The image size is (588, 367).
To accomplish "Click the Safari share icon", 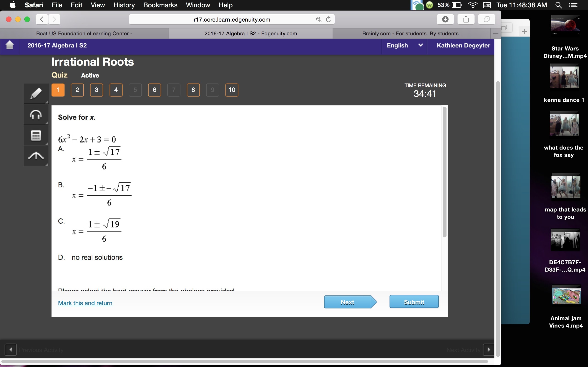I will [x=466, y=19].
